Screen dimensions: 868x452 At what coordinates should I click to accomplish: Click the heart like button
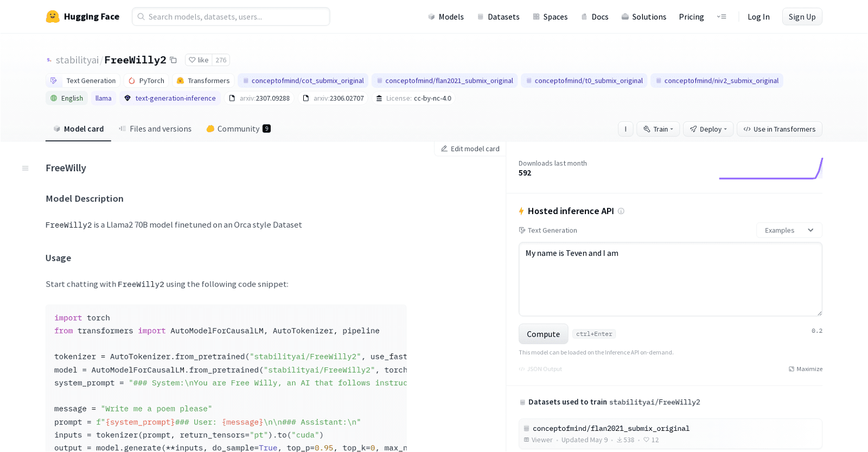(199, 60)
